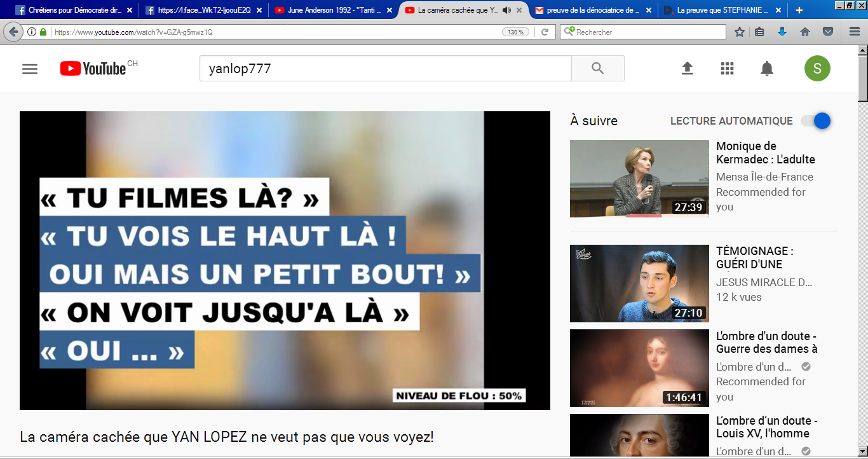Click the scrollbar up arrow
The image size is (868, 459).
click(863, 51)
